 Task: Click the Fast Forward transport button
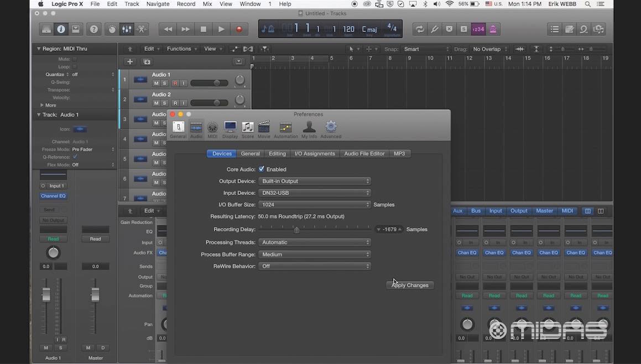click(186, 29)
